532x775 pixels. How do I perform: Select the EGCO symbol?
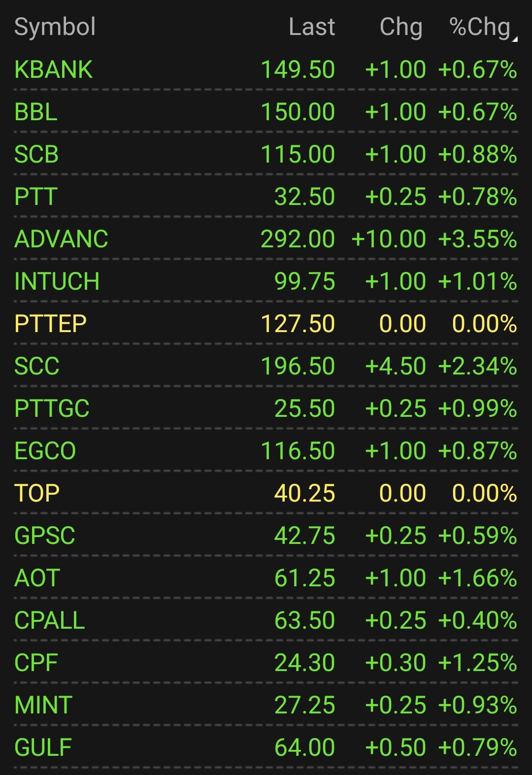[x=45, y=451]
